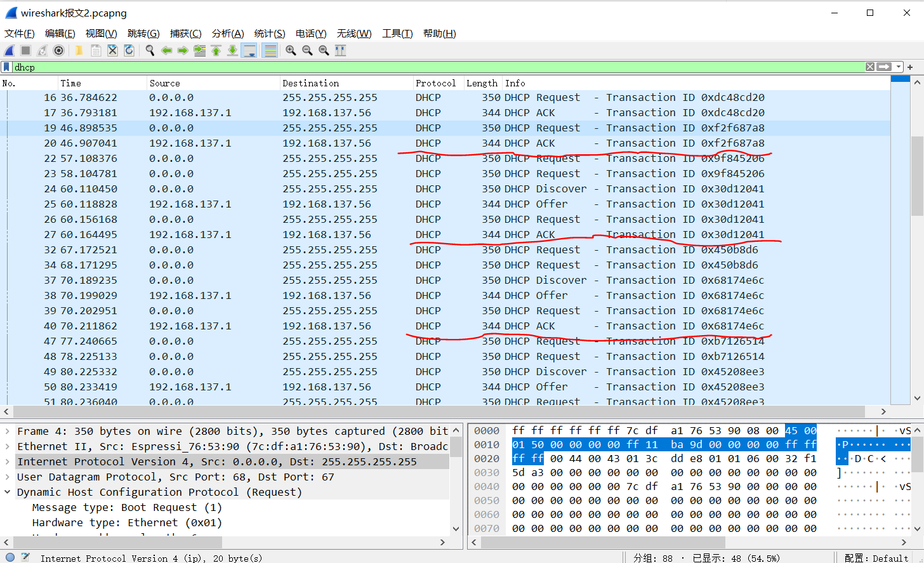Apply the display filter arrow button

pyautogui.click(x=885, y=67)
